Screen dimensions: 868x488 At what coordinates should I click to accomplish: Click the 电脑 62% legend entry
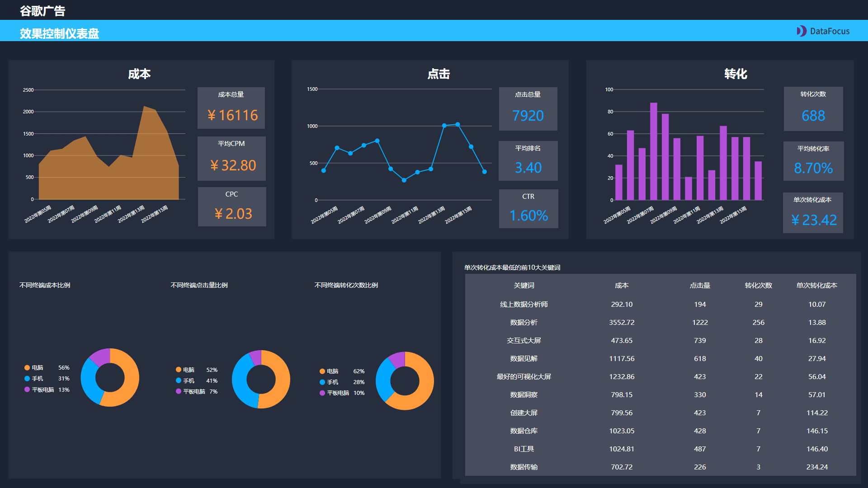point(342,371)
